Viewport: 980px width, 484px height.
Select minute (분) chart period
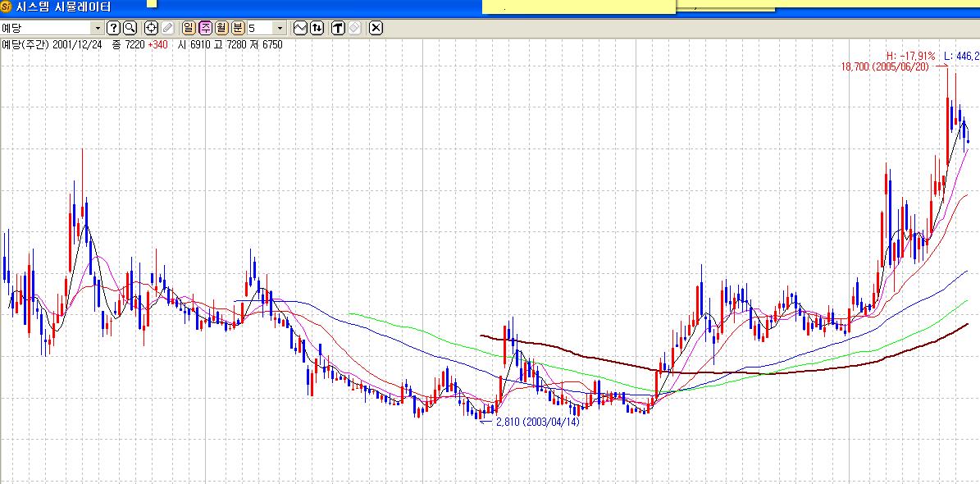click(x=238, y=28)
